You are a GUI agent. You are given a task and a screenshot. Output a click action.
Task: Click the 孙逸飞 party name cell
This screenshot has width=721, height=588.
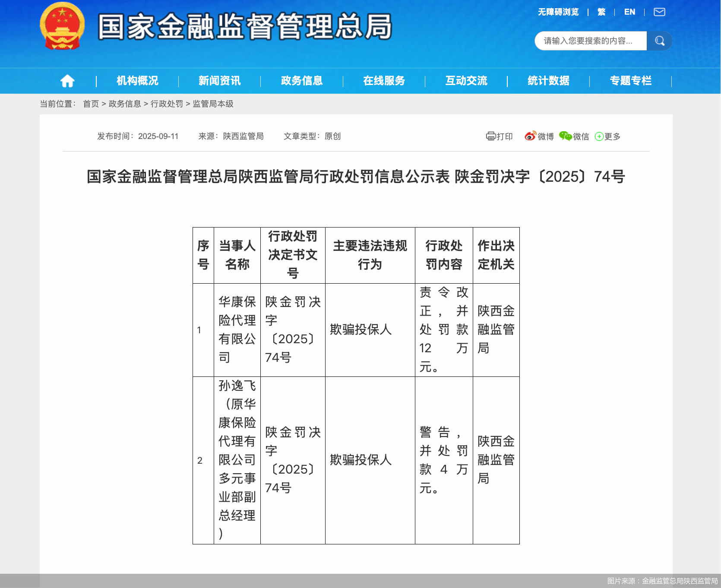(237, 460)
